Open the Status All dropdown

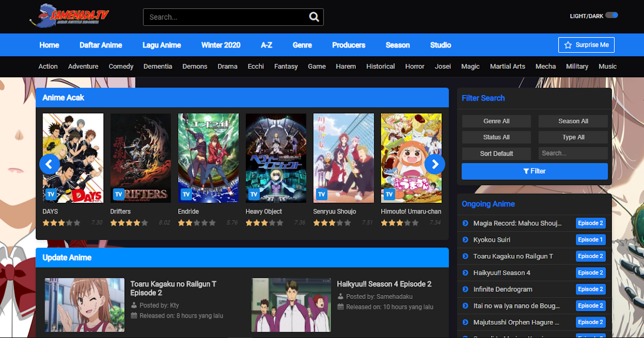click(496, 137)
